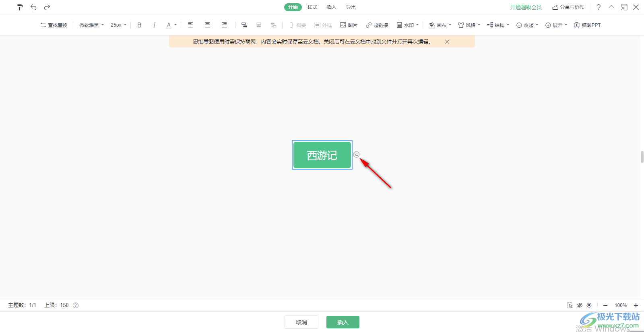Toggle the eye preview icon in status bar
The width and height of the screenshot is (644, 332).
pyautogui.click(x=580, y=305)
